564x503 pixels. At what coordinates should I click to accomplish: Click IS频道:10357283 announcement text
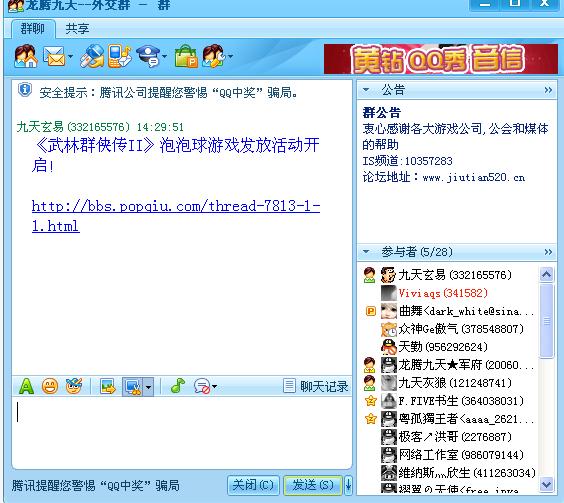(x=408, y=161)
